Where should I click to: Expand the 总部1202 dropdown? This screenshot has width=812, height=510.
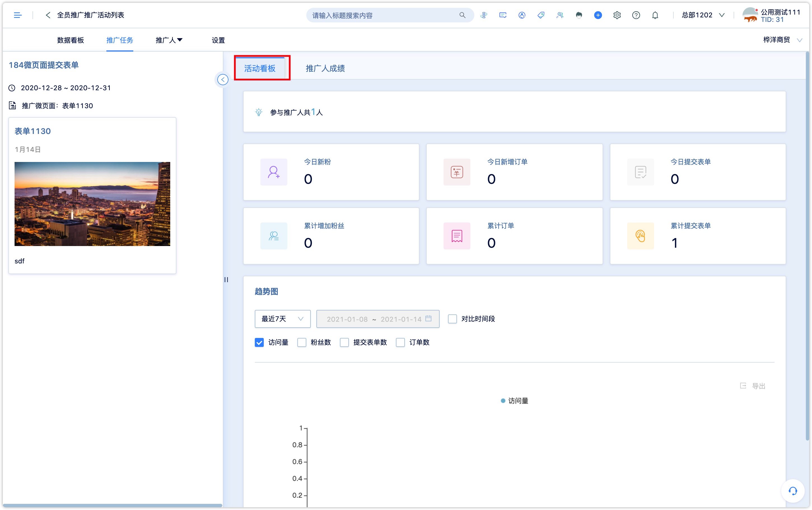pyautogui.click(x=703, y=15)
